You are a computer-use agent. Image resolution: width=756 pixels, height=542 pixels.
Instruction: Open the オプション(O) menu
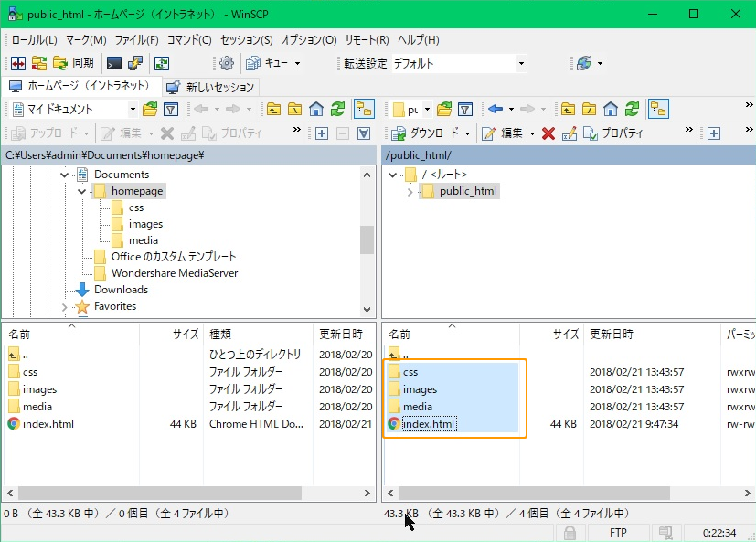click(x=309, y=40)
